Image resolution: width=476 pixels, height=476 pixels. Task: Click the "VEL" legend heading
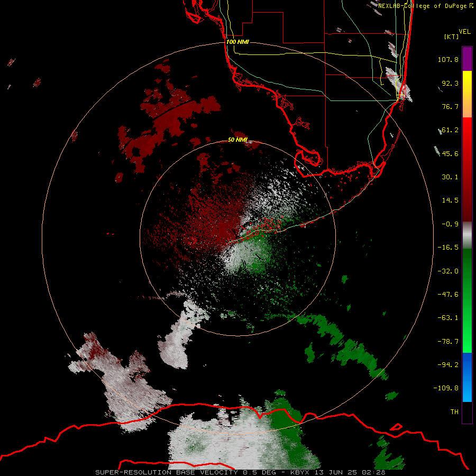click(464, 32)
